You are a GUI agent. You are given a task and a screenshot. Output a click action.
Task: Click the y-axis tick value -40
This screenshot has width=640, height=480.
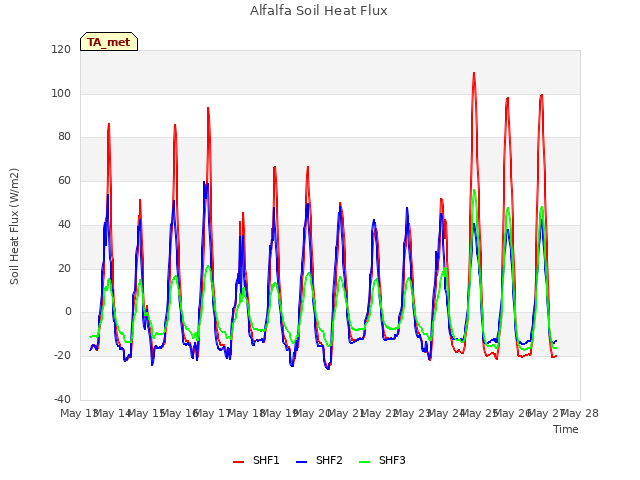[x=62, y=399]
